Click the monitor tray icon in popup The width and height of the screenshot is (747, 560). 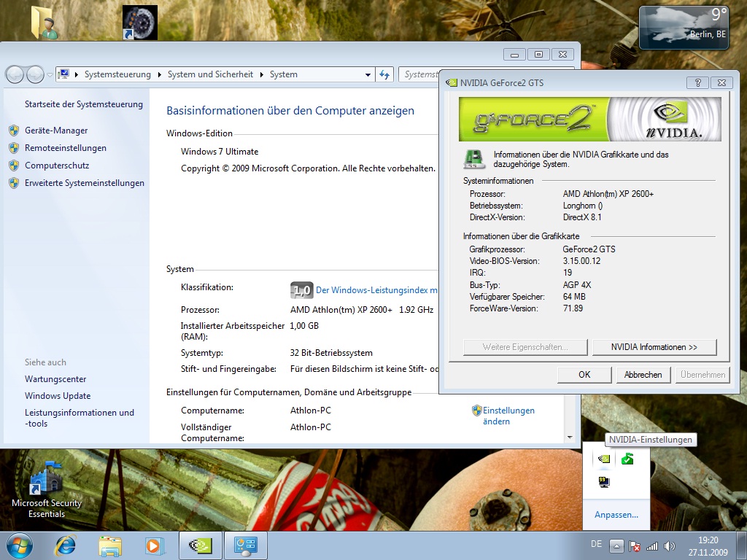click(x=604, y=482)
